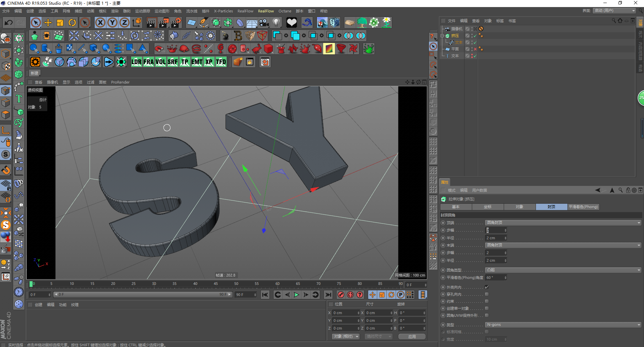Enable the 约束 checkbox
Screen dimensions: 644x347
coord(487,301)
